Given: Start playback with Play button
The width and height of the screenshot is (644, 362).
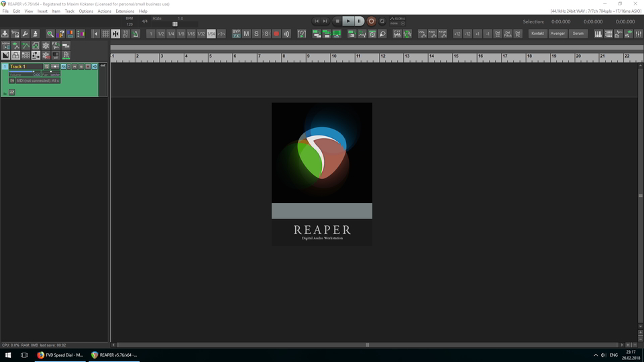Looking at the screenshot, I should pos(348,21).
